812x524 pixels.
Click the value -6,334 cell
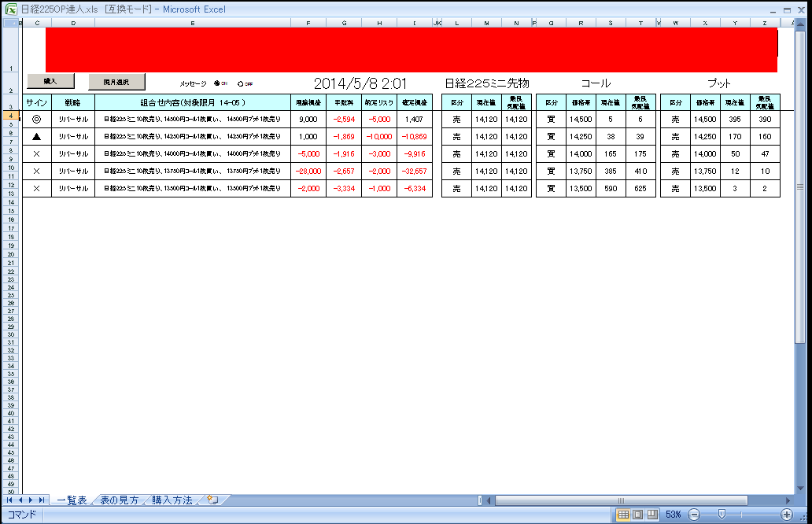415,189
